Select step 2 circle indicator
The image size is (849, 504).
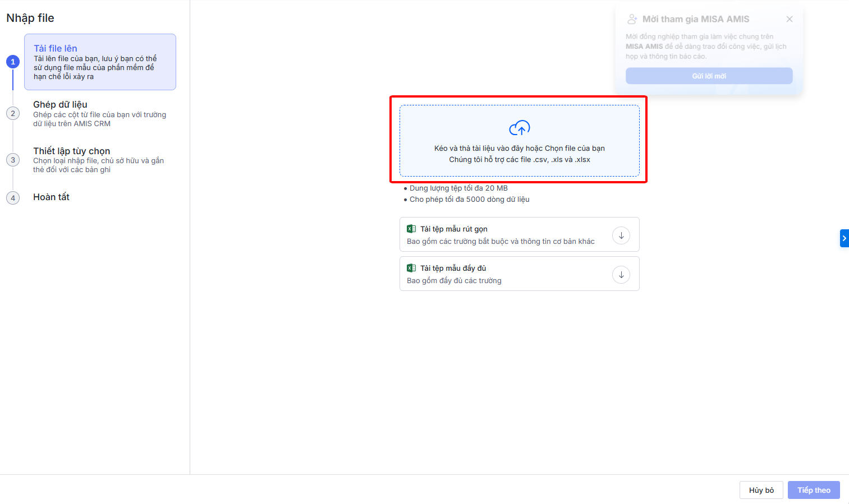point(13,113)
